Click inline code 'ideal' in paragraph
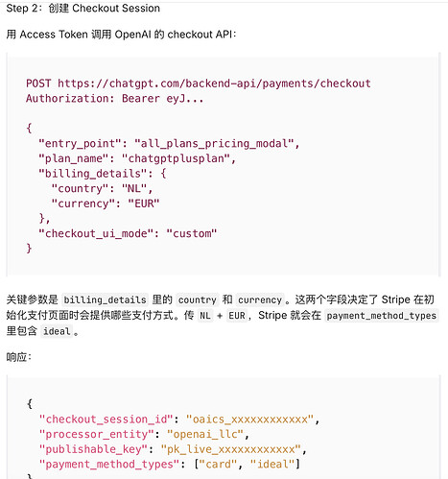The width and height of the screenshot is (448, 479). (x=57, y=331)
